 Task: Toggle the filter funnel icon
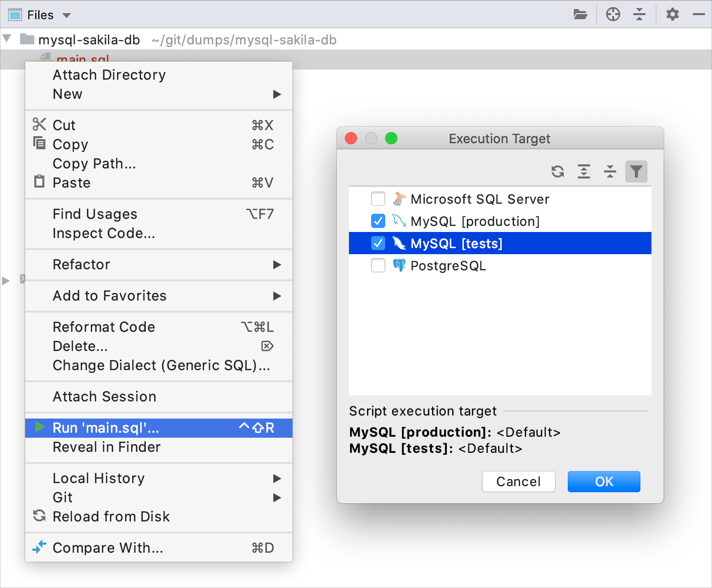[636, 171]
